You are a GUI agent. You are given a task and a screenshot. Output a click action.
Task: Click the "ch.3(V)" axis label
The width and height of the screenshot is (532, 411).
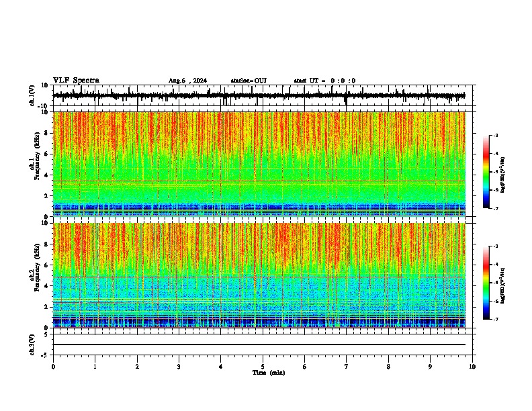32,345
